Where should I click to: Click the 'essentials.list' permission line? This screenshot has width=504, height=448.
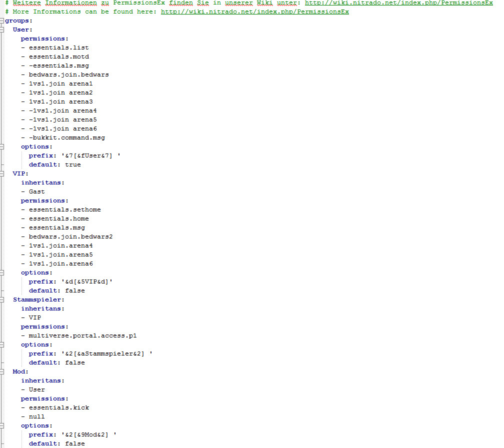(x=55, y=48)
